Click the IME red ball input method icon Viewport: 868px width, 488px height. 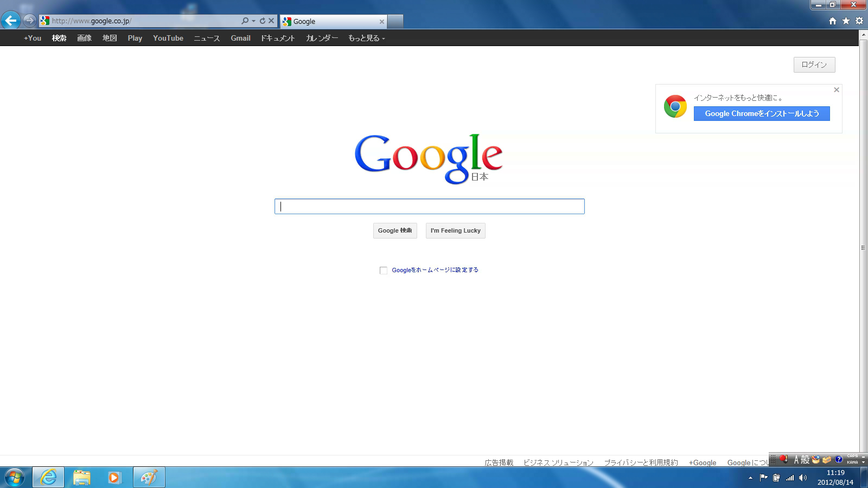click(784, 459)
